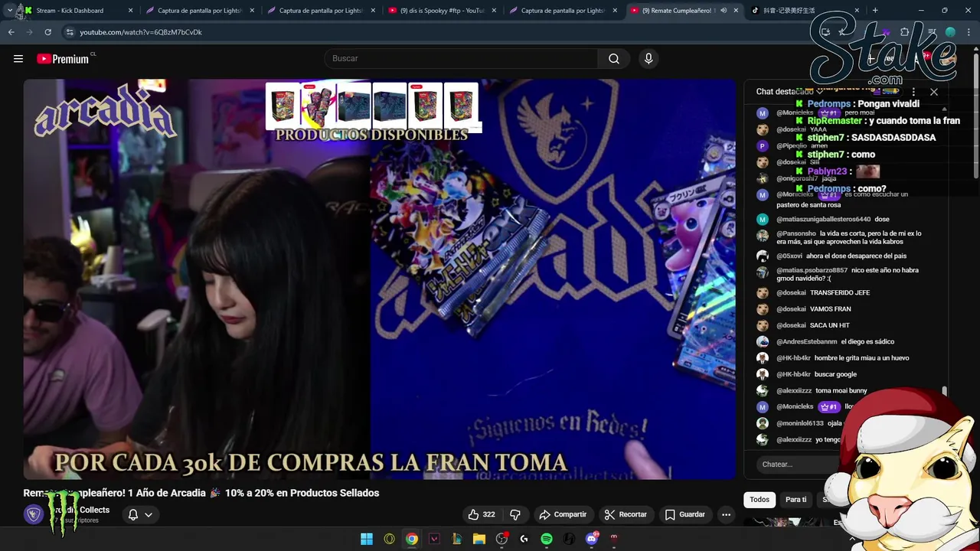Go back in the browser
This screenshot has height=551, width=980.
(11, 32)
